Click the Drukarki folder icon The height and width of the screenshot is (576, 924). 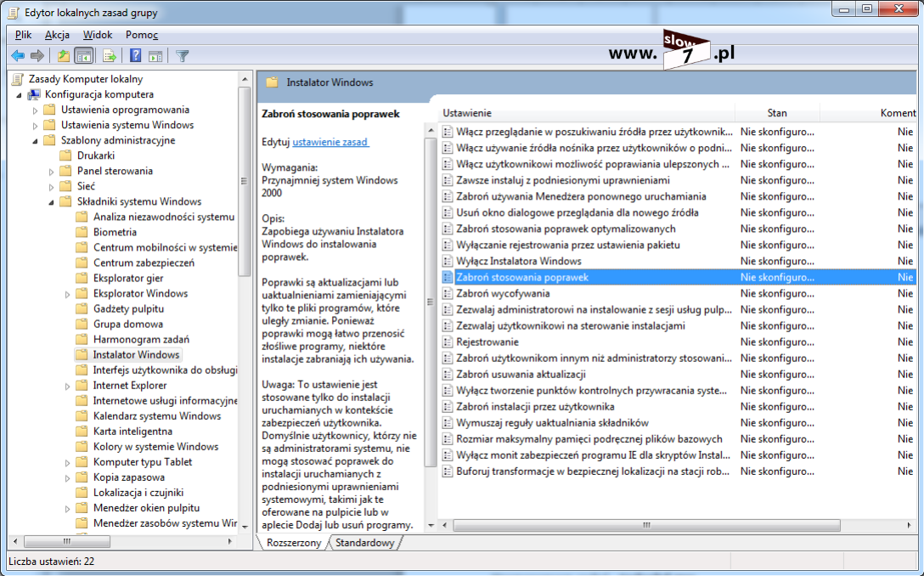point(66,155)
